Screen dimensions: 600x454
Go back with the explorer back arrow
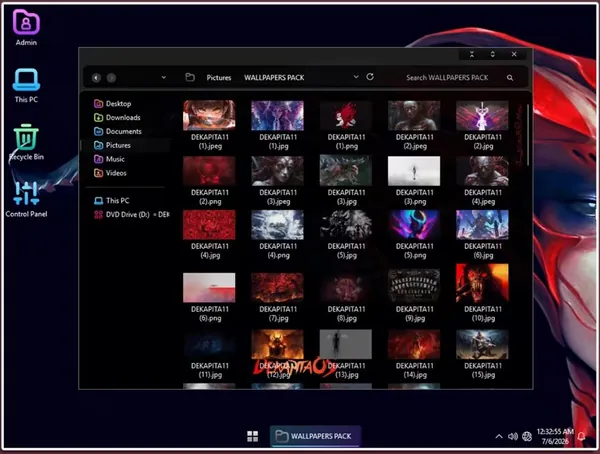click(96, 78)
